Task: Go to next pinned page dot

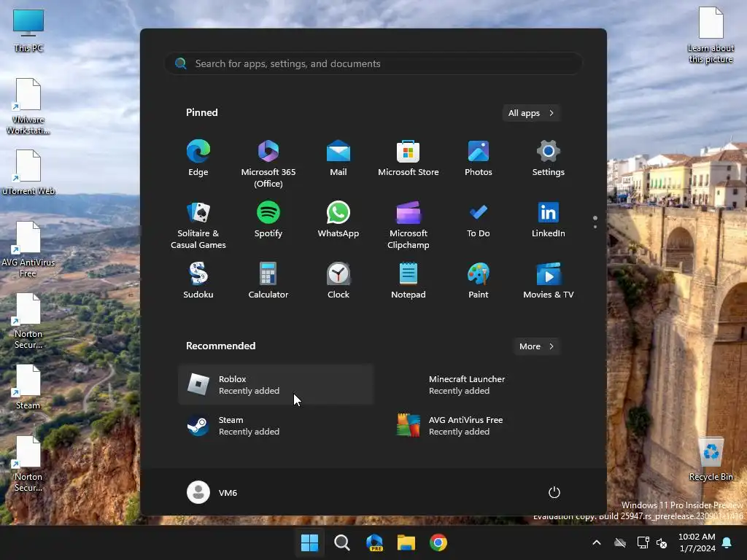Action: (x=595, y=227)
